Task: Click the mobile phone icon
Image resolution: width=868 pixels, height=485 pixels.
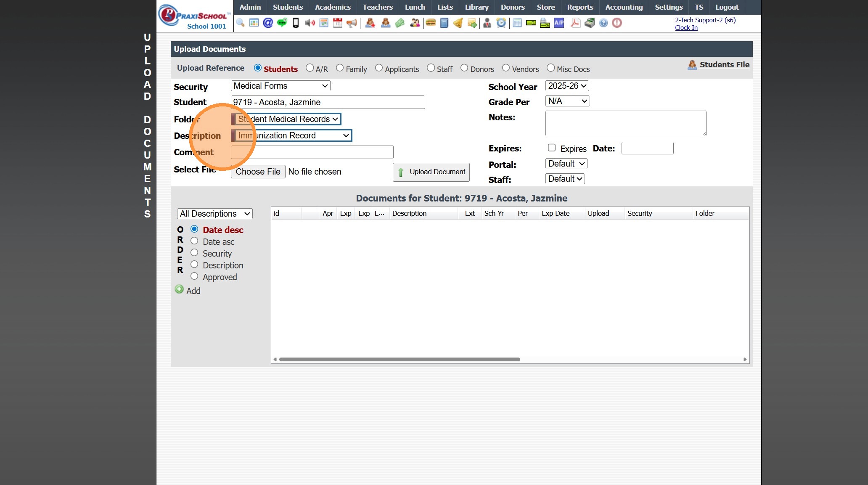Action: click(x=296, y=23)
